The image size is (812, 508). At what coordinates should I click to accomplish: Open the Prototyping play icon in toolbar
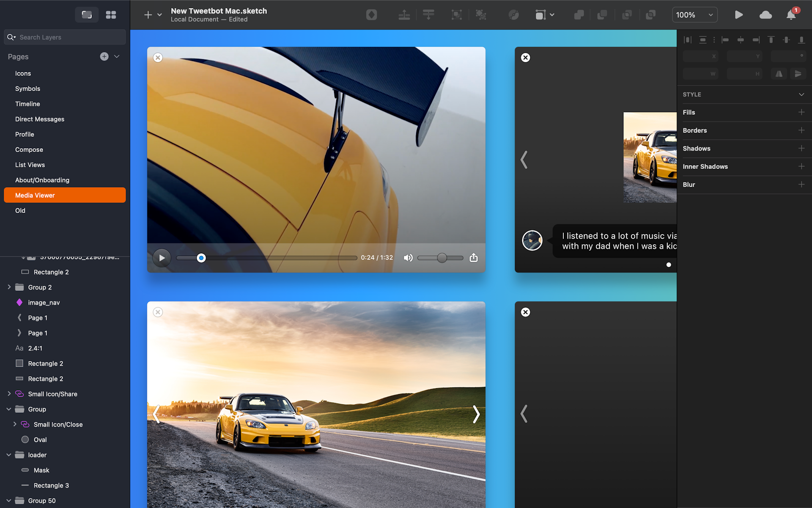[x=739, y=14]
